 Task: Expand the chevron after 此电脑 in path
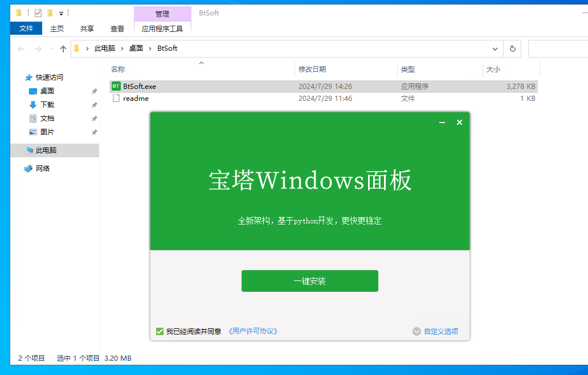[122, 48]
